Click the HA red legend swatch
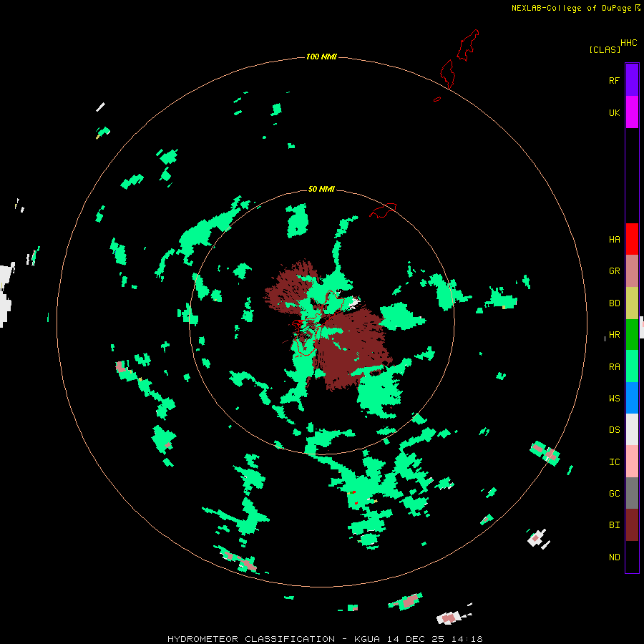Screen dimensions: 644x644 coord(632,239)
